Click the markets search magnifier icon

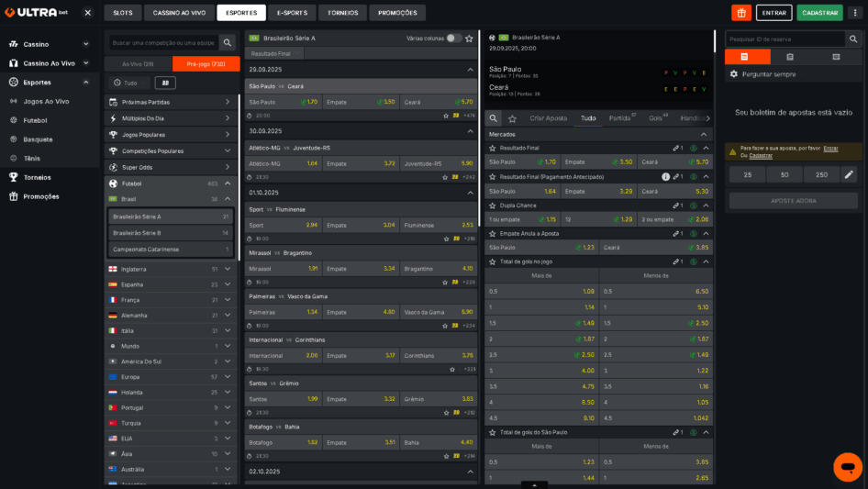click(x=494, y=118)
